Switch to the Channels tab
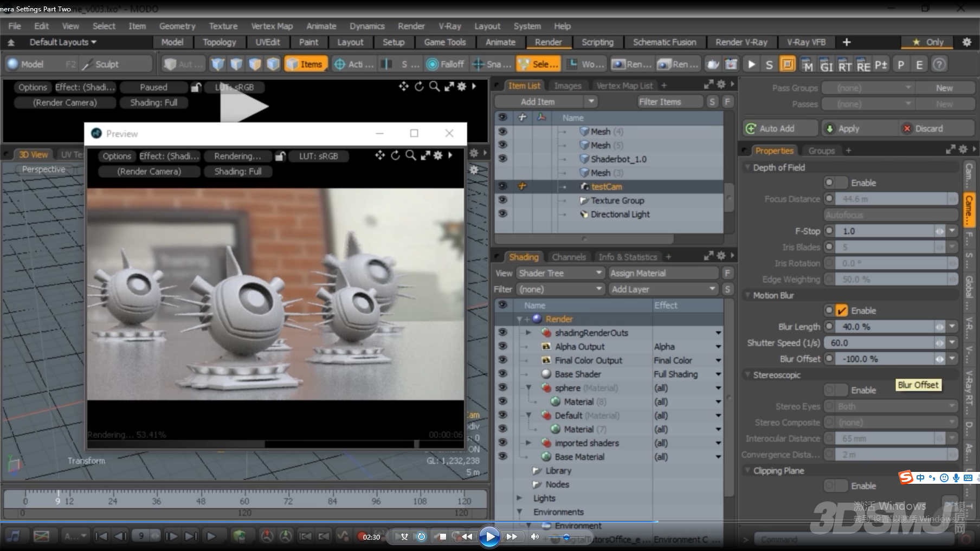The height and width of the screenshot is (551, 980). tap(569, 257)
